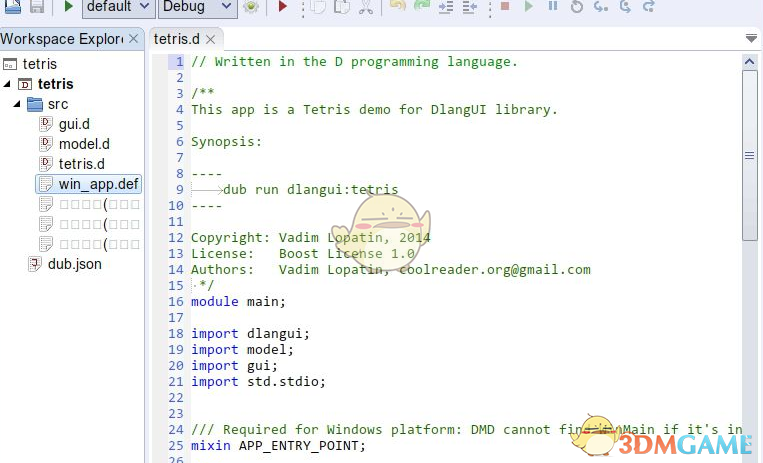Click the 'import std.stdio;' code line
Screen dimensions: 763x463
[258, 382]
